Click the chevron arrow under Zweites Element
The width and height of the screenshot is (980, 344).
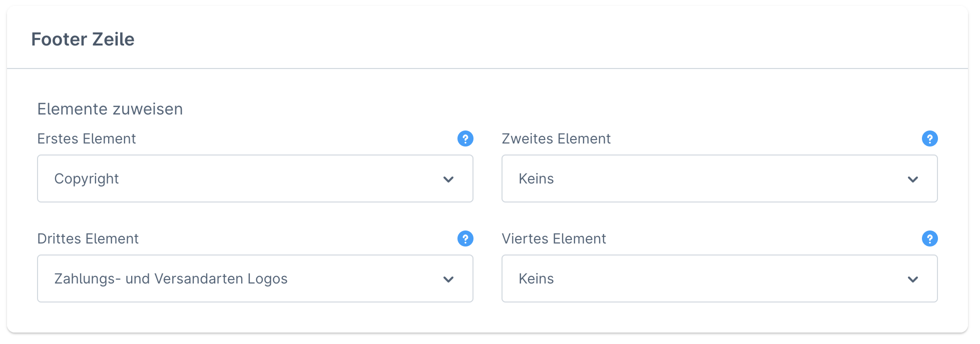pos(913,179)
